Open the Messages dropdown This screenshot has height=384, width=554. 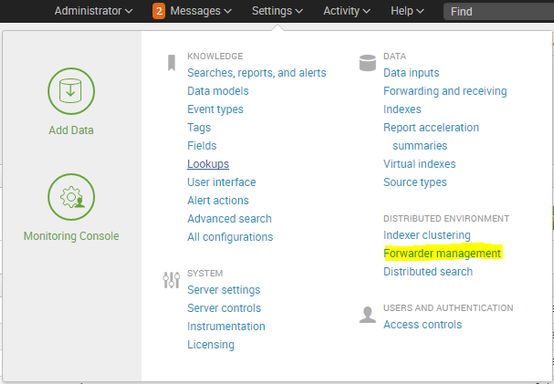pyautogui.click(x=201, y=11)
